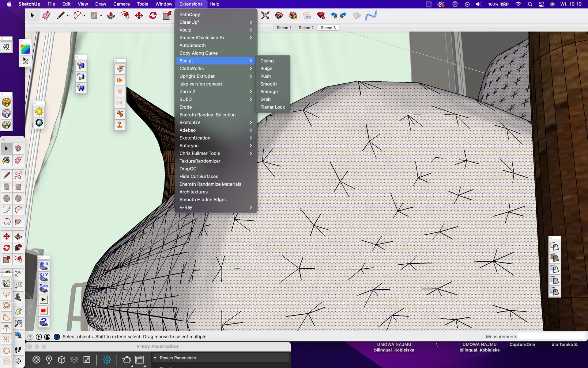Pick the Eraser tool in the left toolbar
The width and height of the screenshot is (588, 368).
pyautogui.click(x=18, y=160)
